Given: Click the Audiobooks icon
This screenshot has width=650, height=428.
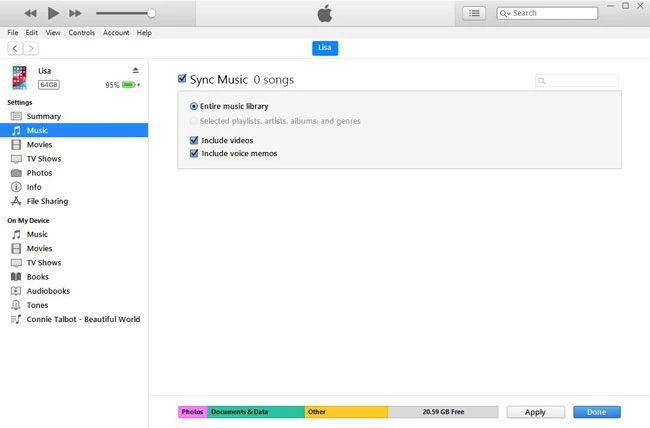Looking at the screenshot, I should tap(16, 291).
